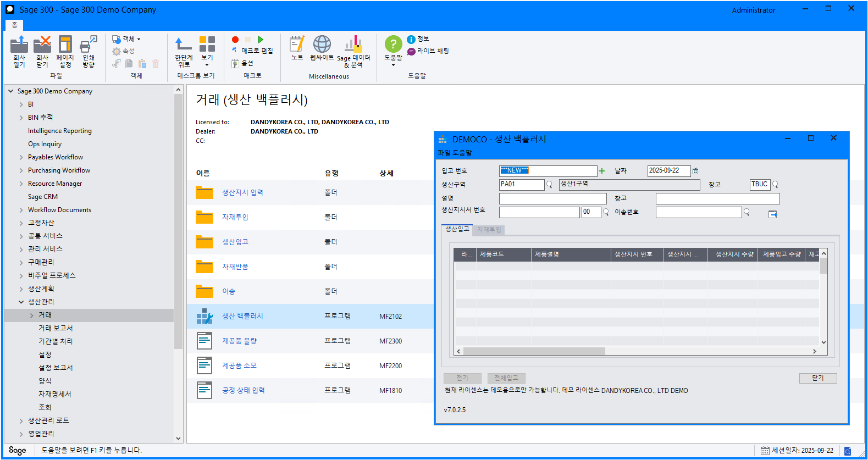Viewport: 868px width, 460px height.
Task: Click the finder icon next to 창고 TBUC
Action: [775, 185]
